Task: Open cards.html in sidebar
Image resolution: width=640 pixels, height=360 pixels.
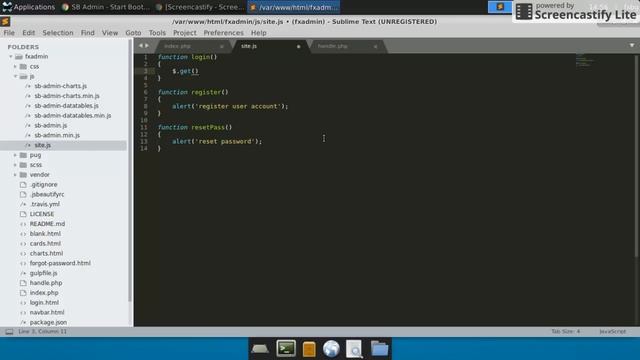Action: coord(45,243)
